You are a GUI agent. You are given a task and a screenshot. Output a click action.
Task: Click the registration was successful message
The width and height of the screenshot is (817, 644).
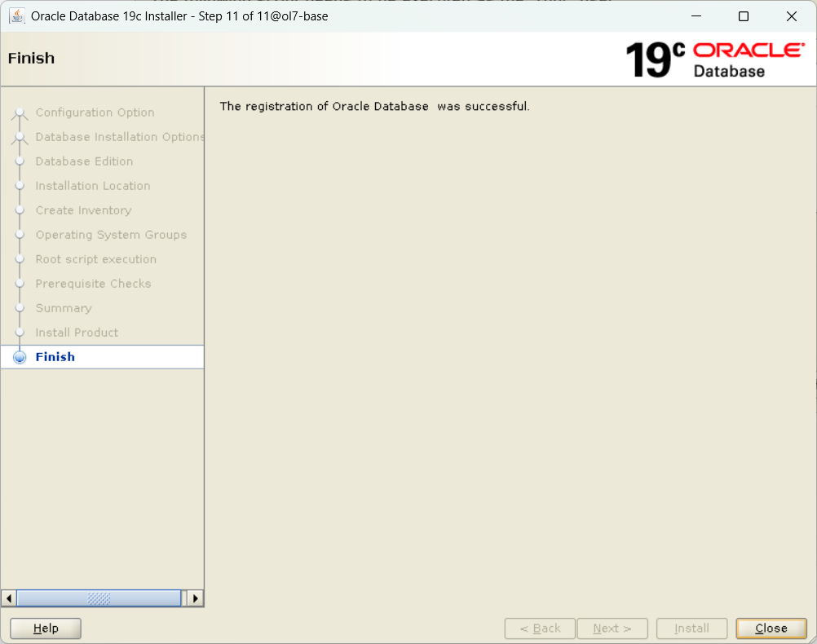pos(374,106)
